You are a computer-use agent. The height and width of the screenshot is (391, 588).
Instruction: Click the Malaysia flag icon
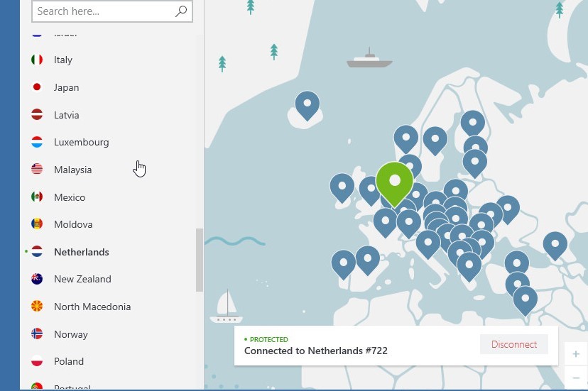[x=37, y=170]
